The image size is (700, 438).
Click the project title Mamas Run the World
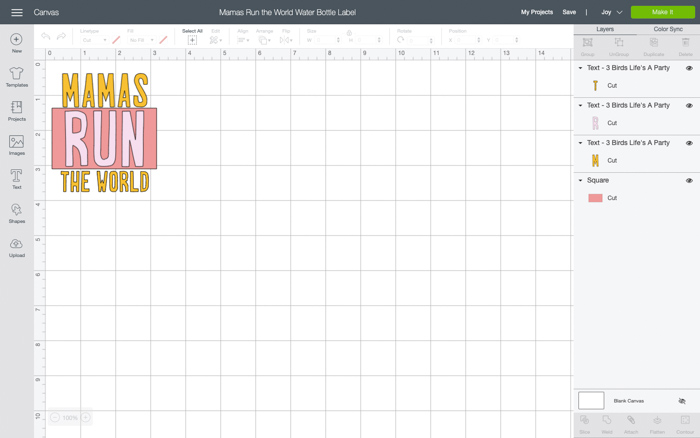(x=287, y=13)
